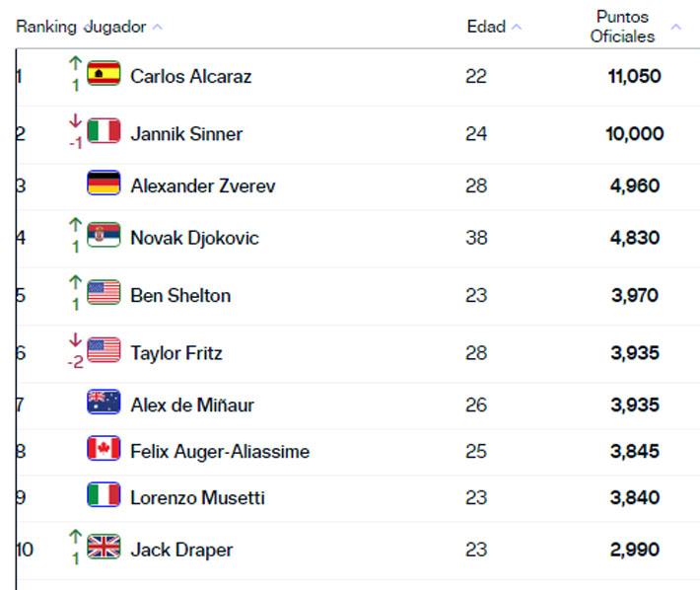
Task: Click the UK flag beside Jack Draper
Action: 104,548
